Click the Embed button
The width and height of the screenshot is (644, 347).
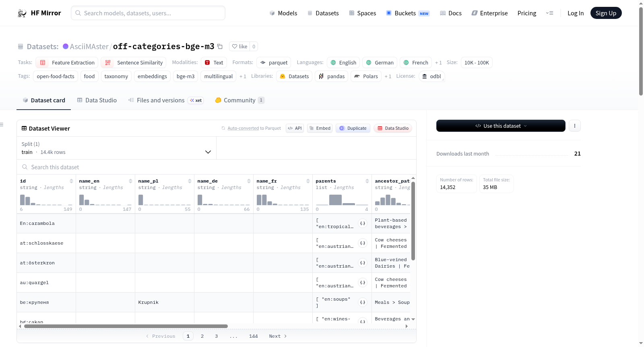(320, 128)
